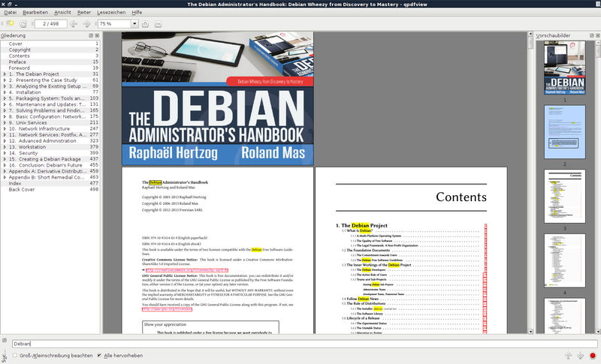The height and width of the screenshot is (364, 601).
Task: Click the fit-to-page size icon
Action: pyautogui.click(x=145, y=24)
